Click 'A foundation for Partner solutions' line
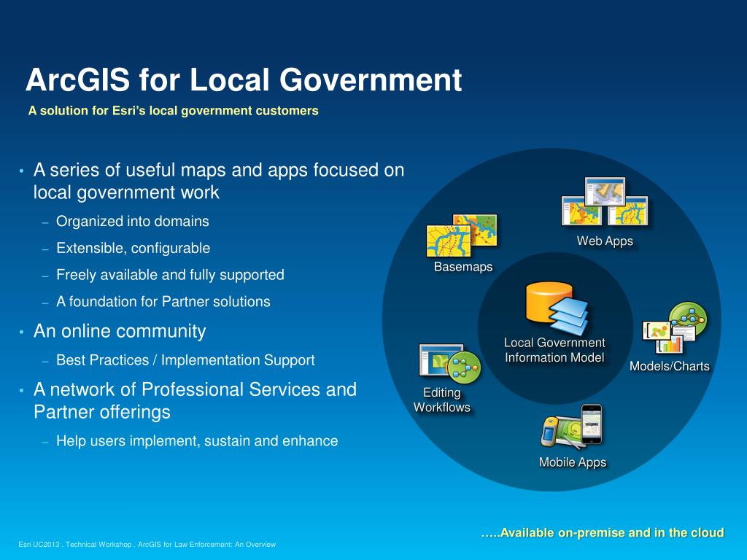747x560 pixels. (x=163, y=301)
